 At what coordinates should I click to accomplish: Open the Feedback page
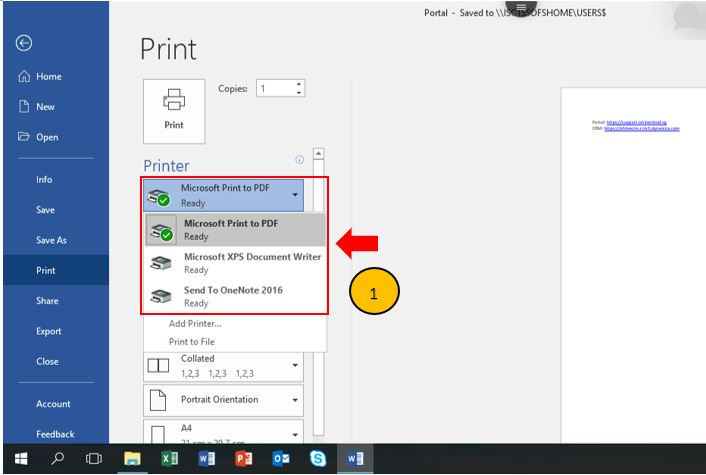(x=55, y=434)
